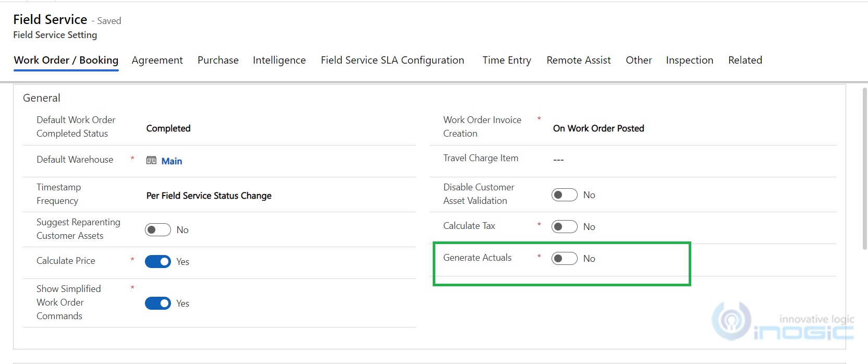Viewport: 868px width, 364px height.
Task: Click the Travel Charge Item label
Action: coord(481,158)
